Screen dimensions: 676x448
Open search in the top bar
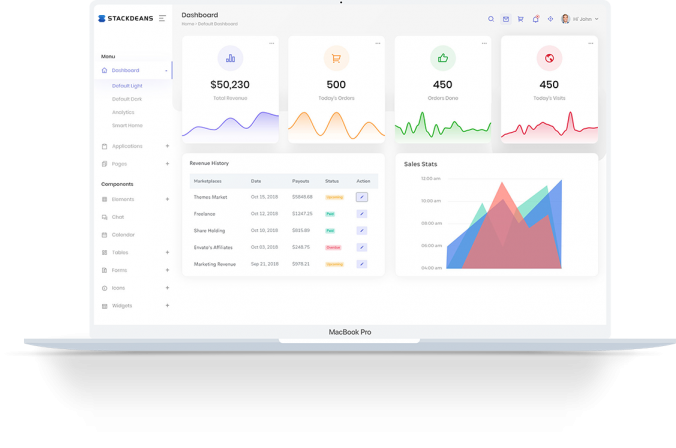click(x=491, y=19)
